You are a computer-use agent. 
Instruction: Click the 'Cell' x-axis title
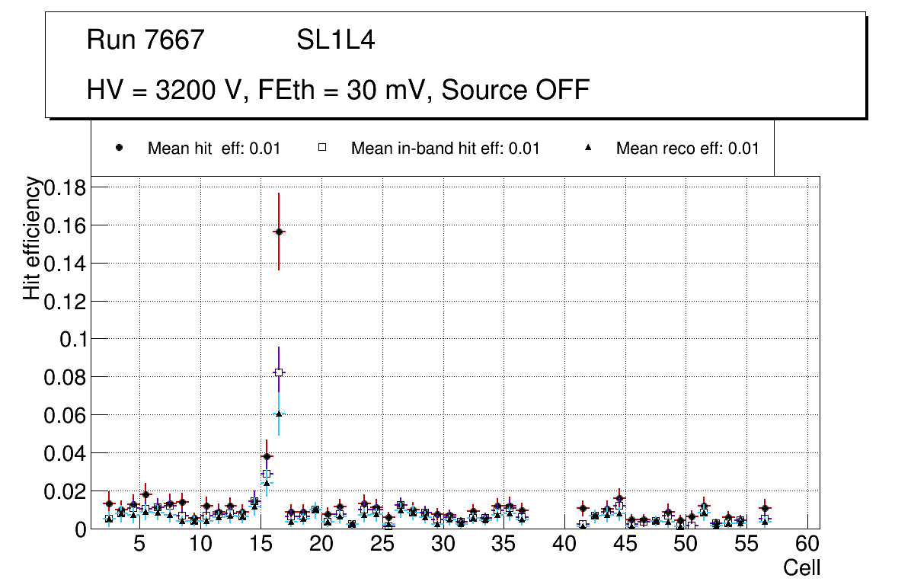click(x=802, y=567)
